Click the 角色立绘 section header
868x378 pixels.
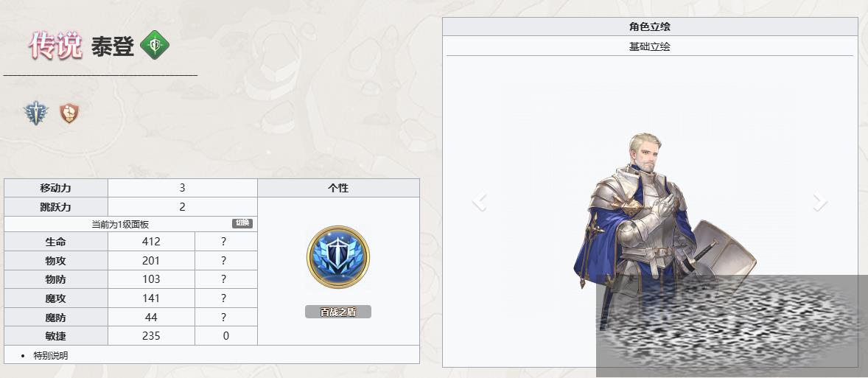click(x=650, y=27)
